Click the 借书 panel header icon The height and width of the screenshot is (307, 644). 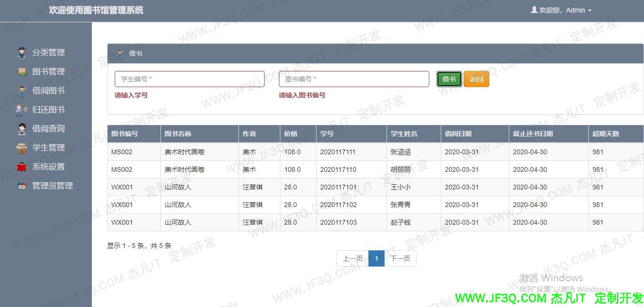coord(119,53)
